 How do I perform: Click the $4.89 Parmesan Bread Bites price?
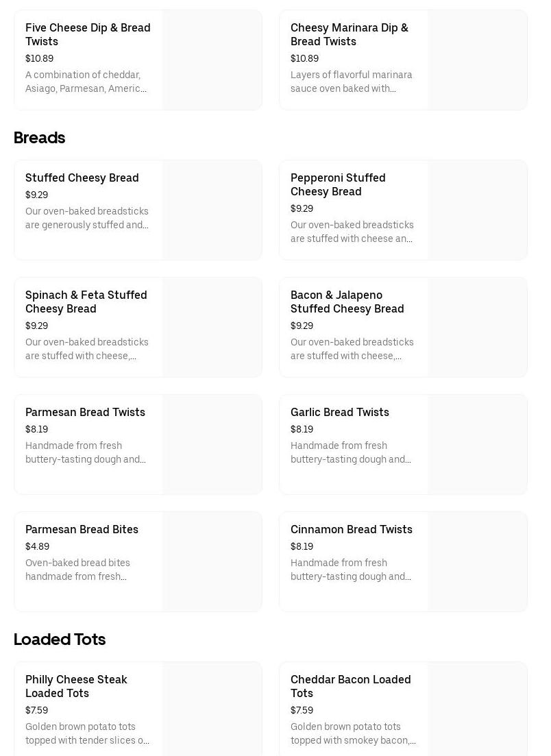click(38, 546)
